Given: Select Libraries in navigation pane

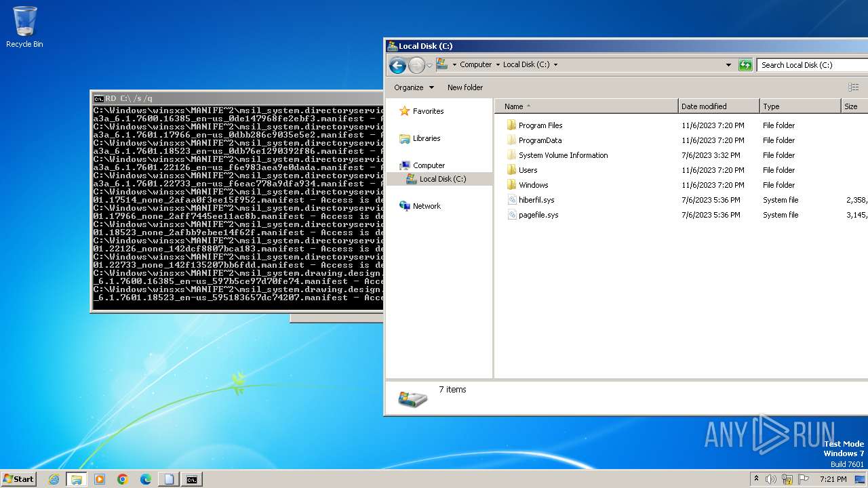Looking at the screenshot, I should [427, 138].
